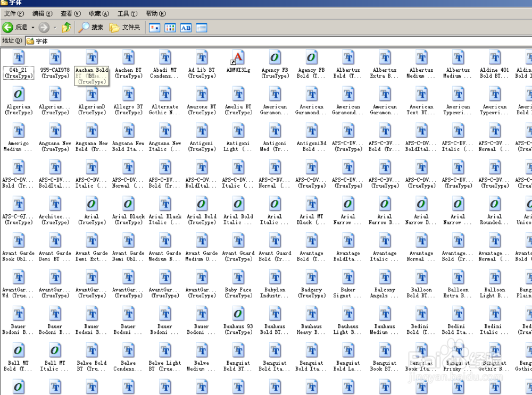Select the Baker Signet font icon

(x=348, y=277)
